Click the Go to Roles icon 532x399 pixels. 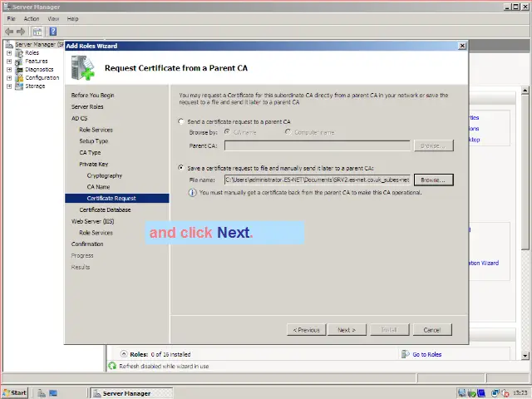pyautogui.click(x=405, y=354)
